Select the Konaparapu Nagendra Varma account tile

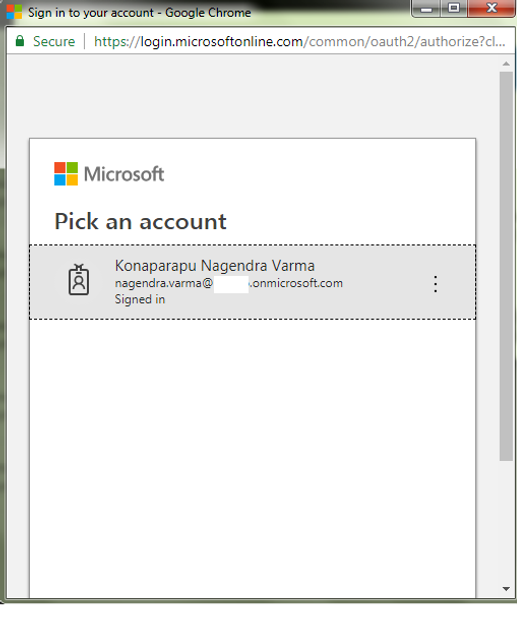pyautogui.click(x=252, y=282)
